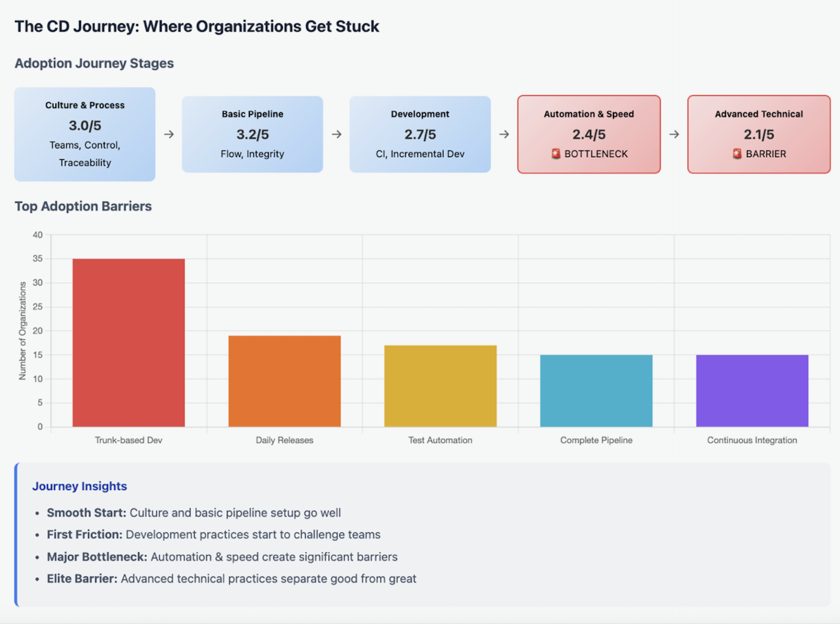Click the orange Daily Releases bar
This screenshot has width=840, height=624.
point(284,381)
